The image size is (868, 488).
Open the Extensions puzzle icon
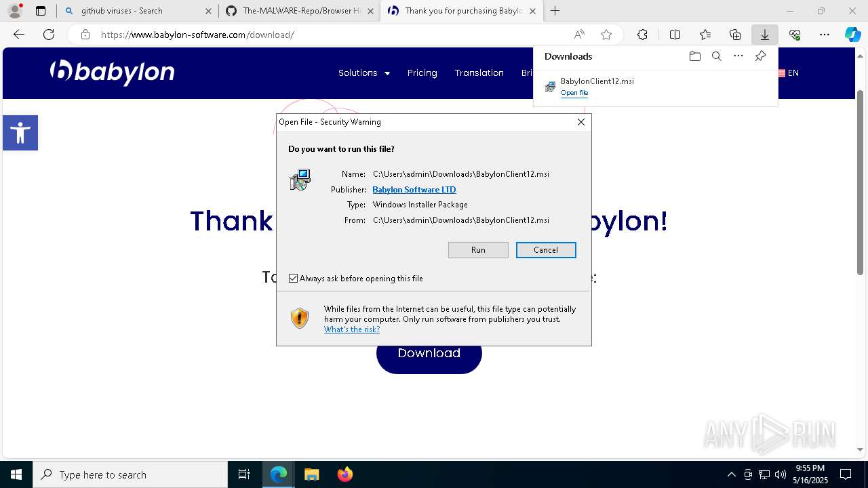(642, 35)
